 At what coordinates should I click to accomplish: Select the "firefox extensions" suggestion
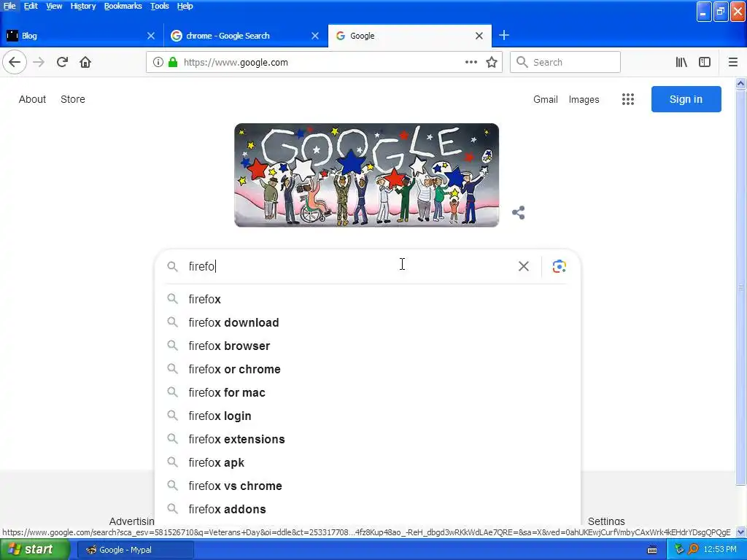[x=368, y=439]
